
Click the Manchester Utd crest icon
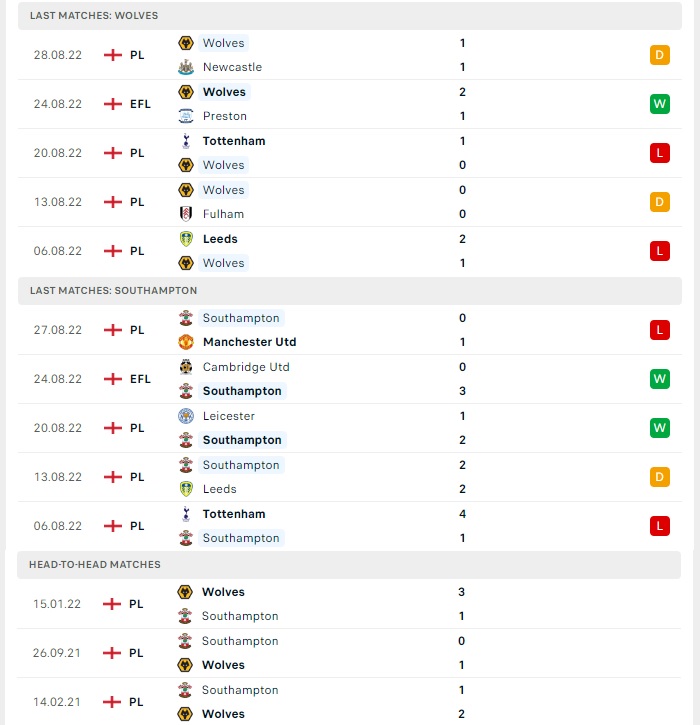[186, 342]
